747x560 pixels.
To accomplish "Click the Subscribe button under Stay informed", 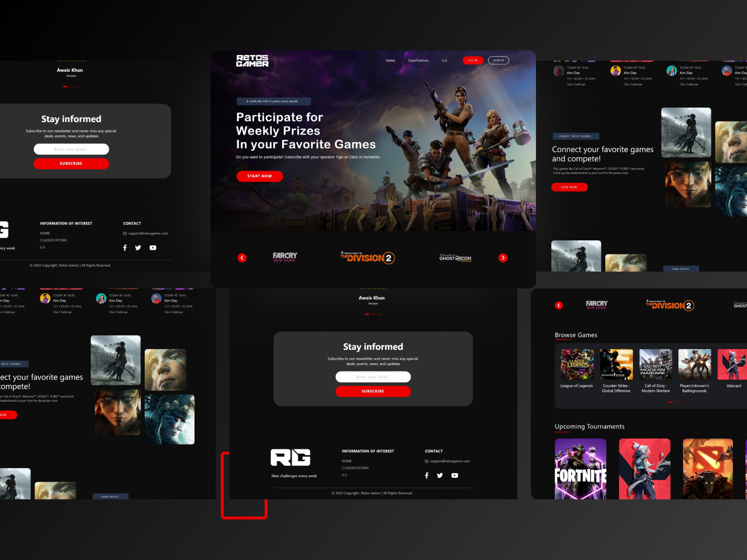I will click(x=373, y=391).
